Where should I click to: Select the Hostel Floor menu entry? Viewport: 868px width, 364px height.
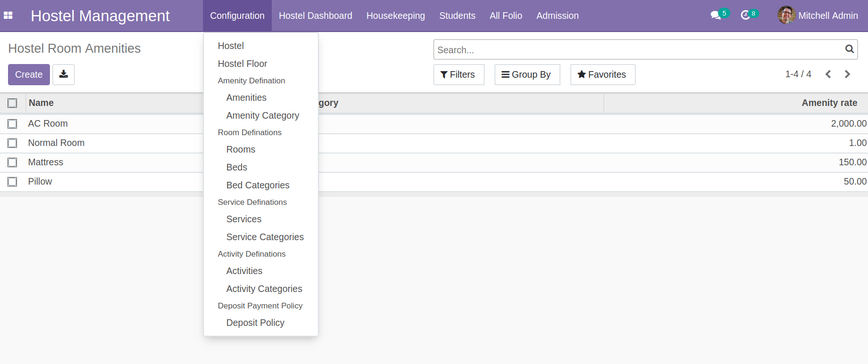click(243, 64)
